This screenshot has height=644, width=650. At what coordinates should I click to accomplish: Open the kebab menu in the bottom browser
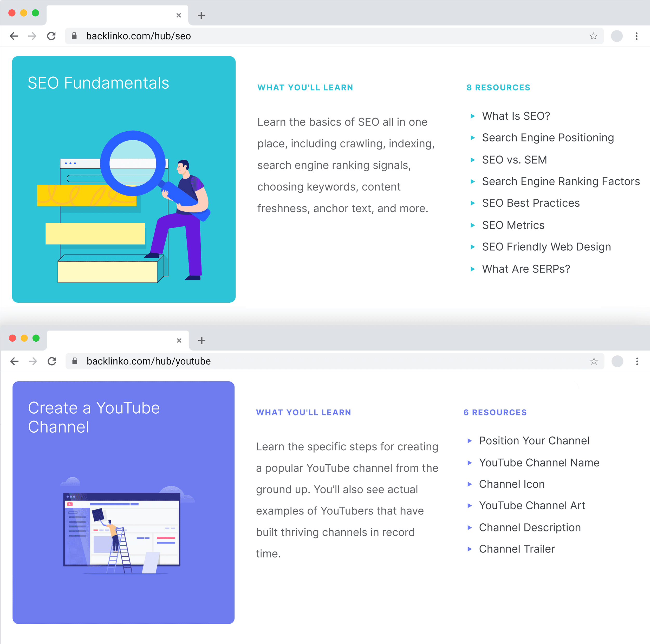click(637, 361)
